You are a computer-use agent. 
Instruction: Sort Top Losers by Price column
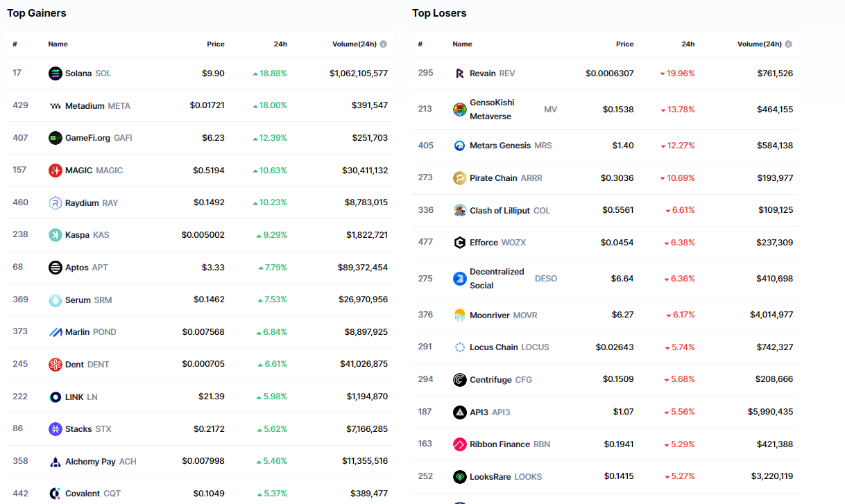click(625, 44)
